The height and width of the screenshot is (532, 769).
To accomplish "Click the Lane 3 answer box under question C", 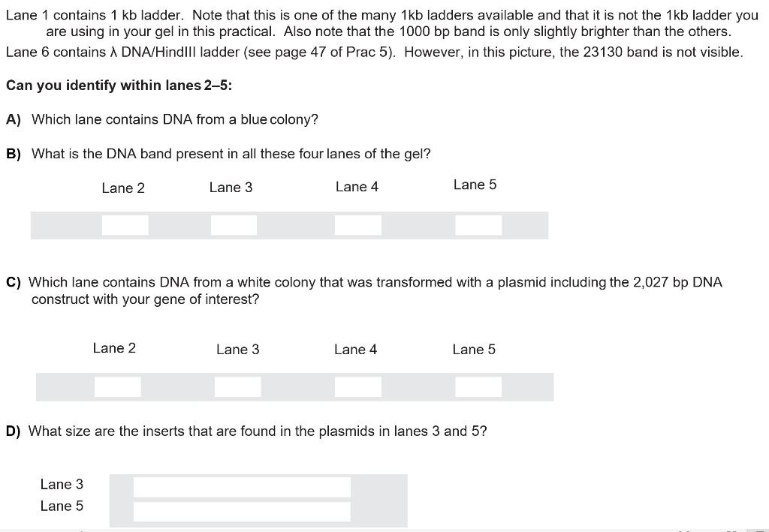I will point(238,386).
